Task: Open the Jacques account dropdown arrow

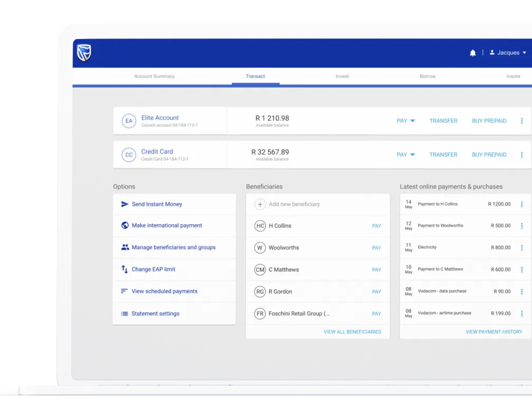Action: coord(524,53)
